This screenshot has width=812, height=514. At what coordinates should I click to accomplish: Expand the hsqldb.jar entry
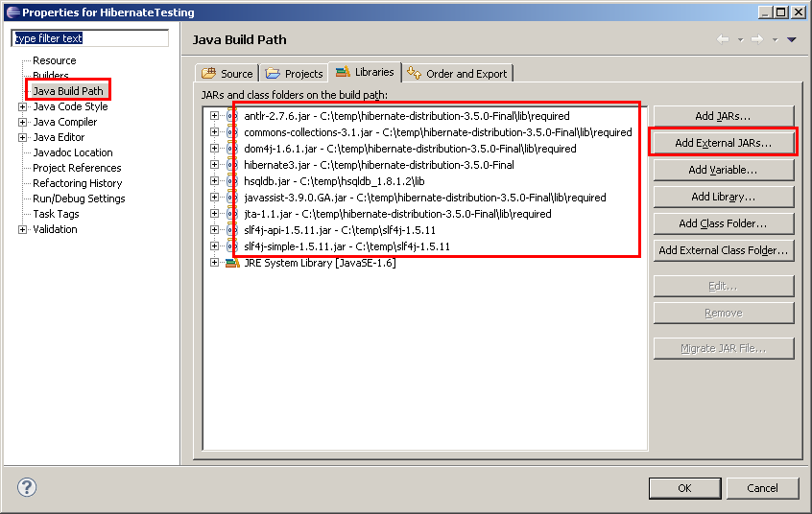point(214,181)
